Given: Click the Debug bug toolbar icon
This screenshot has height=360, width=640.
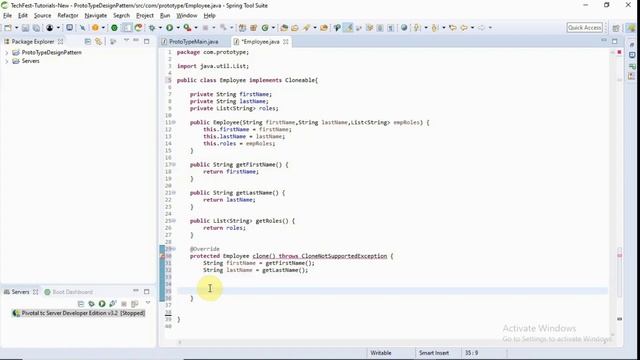Looking at the screenshot, I should [x=152, y=28].
